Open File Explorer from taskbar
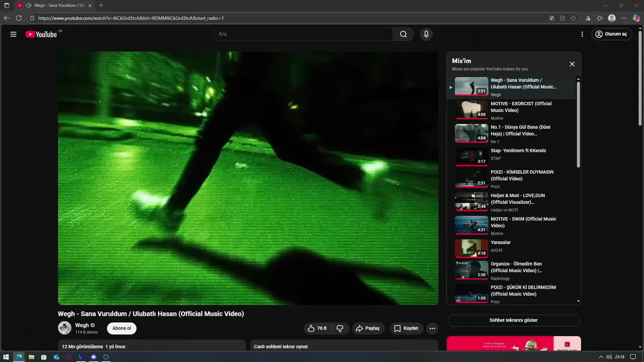Image resolution: width=644 pixels, height=362 pixels. click(x=31, y=357)
